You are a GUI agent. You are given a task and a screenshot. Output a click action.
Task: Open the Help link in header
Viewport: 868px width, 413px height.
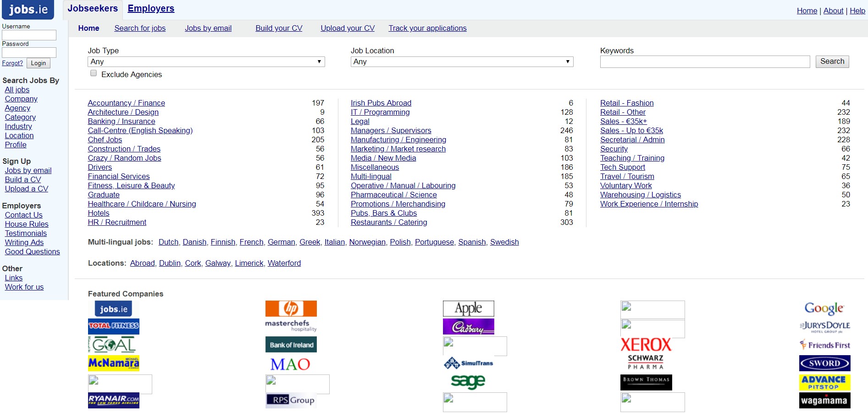pos(857,11)
